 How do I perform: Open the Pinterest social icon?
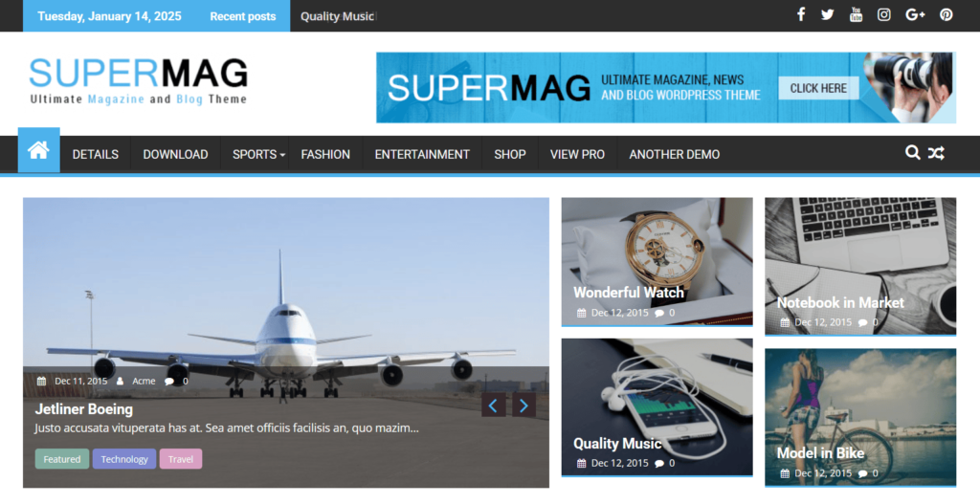(x=947, y=14)
